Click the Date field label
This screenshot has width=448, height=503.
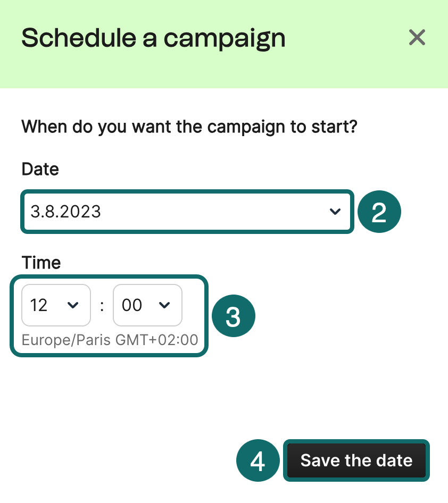(x=40, y=170)
